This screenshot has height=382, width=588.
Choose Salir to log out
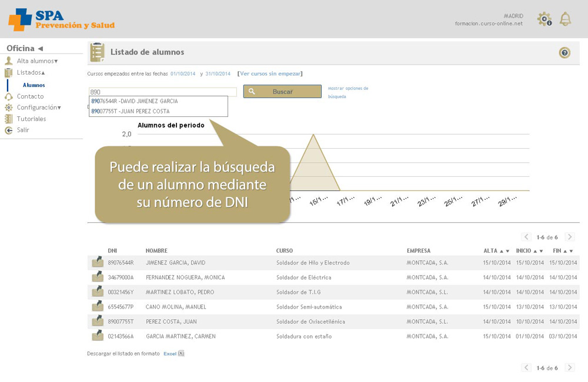point(23,130)
